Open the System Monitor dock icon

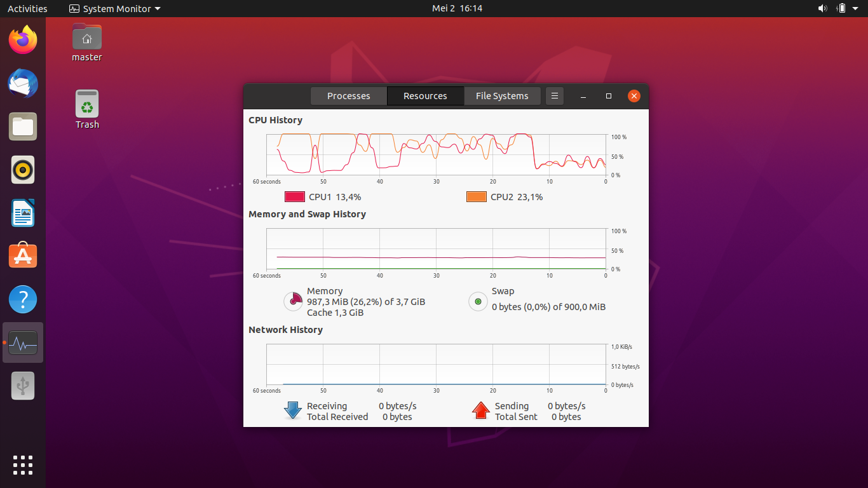22,342
